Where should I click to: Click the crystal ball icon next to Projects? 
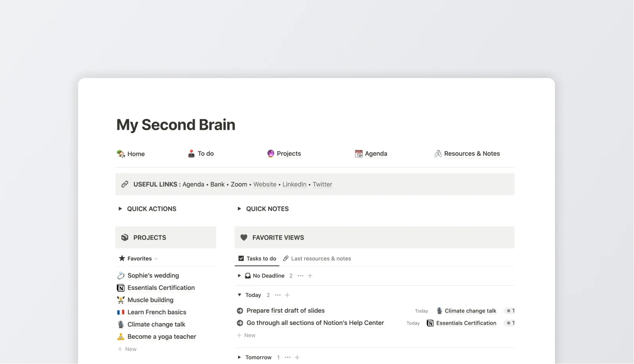(270, 154)
